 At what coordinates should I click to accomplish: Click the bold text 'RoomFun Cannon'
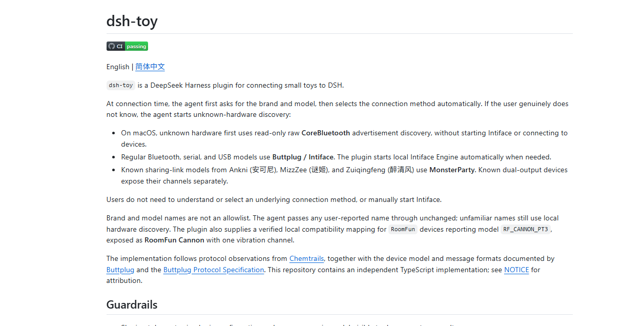click(x=174, y=240)
